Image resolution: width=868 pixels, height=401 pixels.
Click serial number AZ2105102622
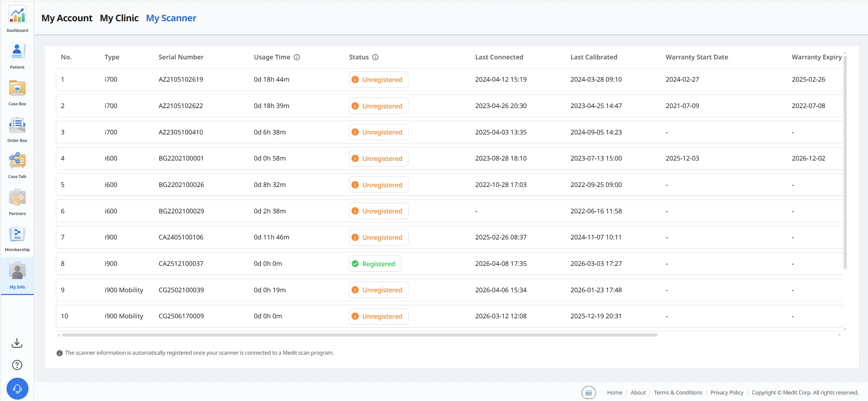coord(181,106)
